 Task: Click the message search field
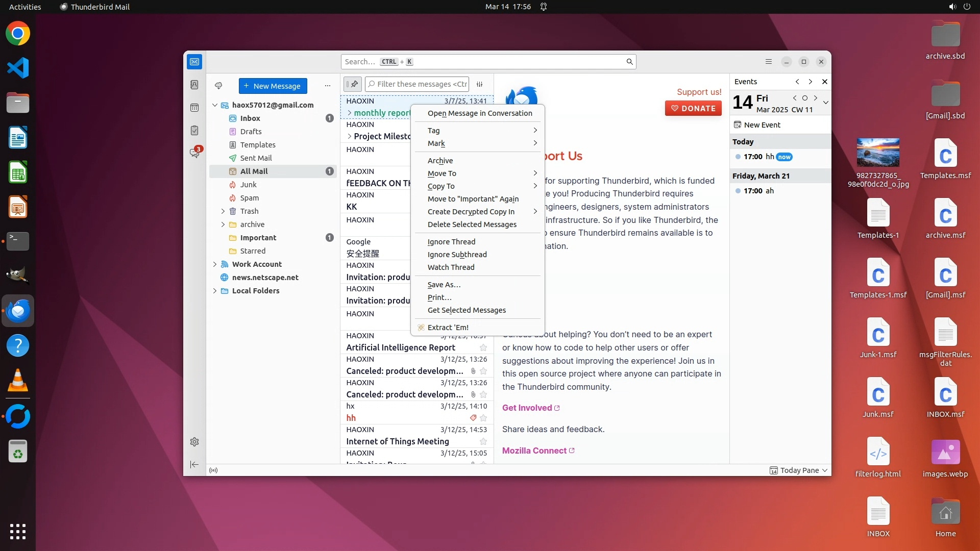(x=487, y=62)
